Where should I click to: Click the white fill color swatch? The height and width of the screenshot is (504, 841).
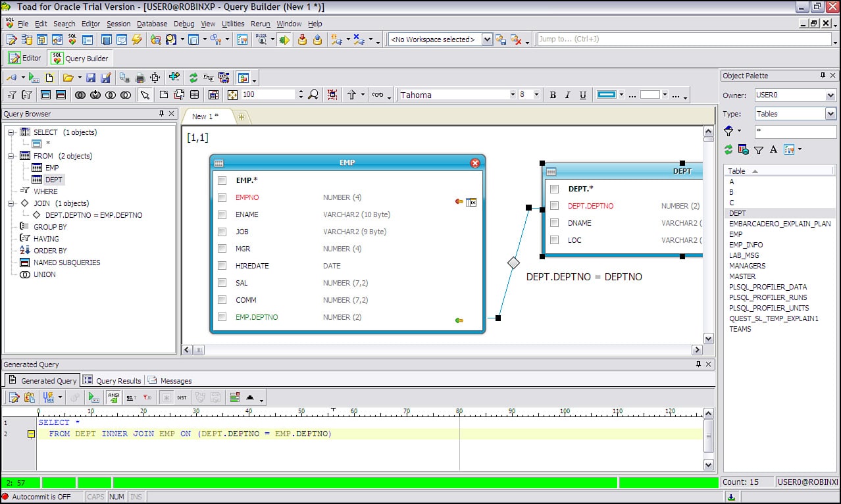click(x=650, y=95)
